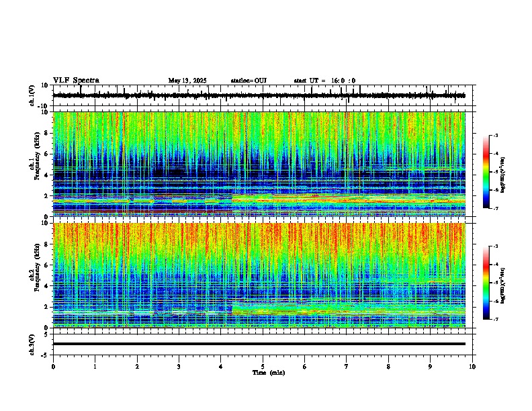The image size is (532, 411).
Task: Click the -7 label on ch.2 color scale
Action: (495, 320)
